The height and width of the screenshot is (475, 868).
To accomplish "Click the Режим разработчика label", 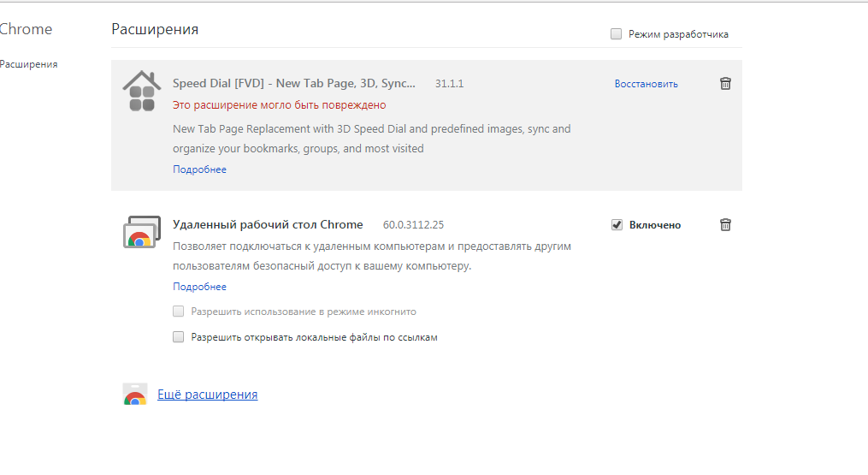I will 678,34.
